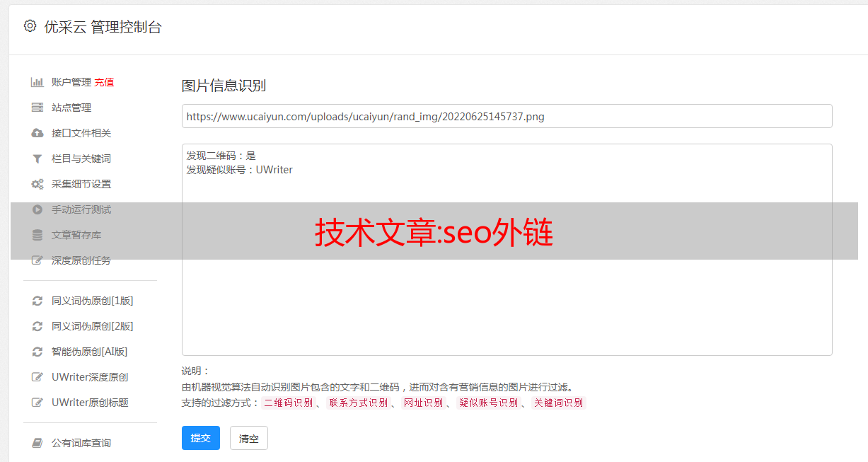Click the edit icon for UWriter深度原创
This screenshot has width=868, height=462.
point(37,377)
